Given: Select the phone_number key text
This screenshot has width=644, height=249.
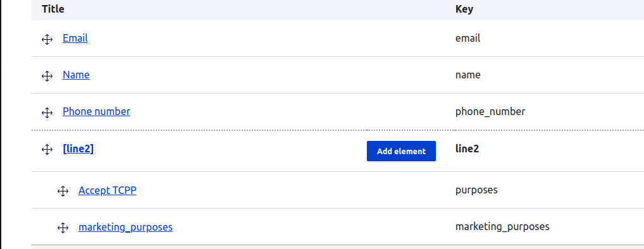Looking at the screenshot, I should 490,112.
